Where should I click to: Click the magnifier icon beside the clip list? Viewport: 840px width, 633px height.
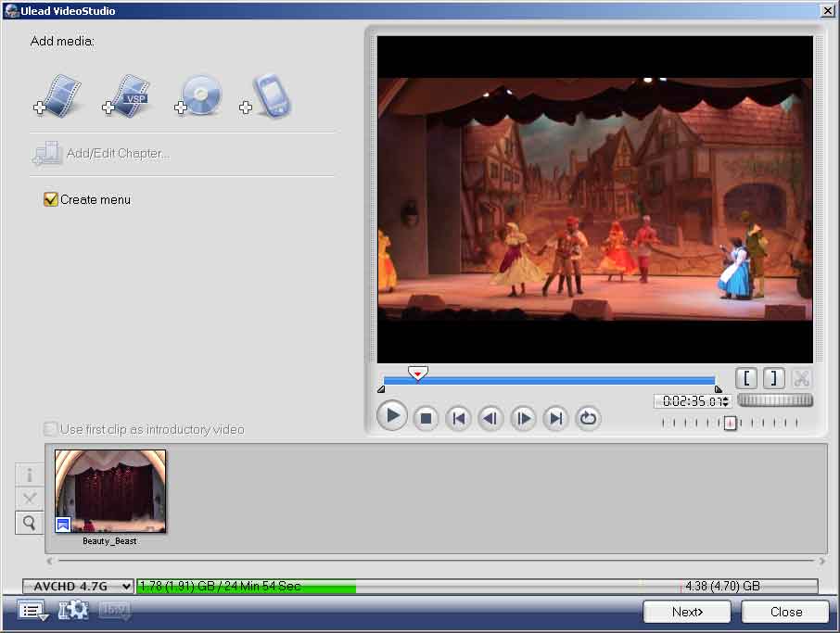coord(29,524)
